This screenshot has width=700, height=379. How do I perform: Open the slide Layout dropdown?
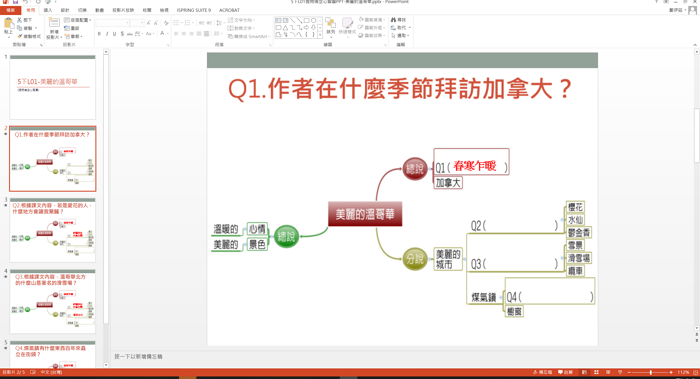click(78, 20)
